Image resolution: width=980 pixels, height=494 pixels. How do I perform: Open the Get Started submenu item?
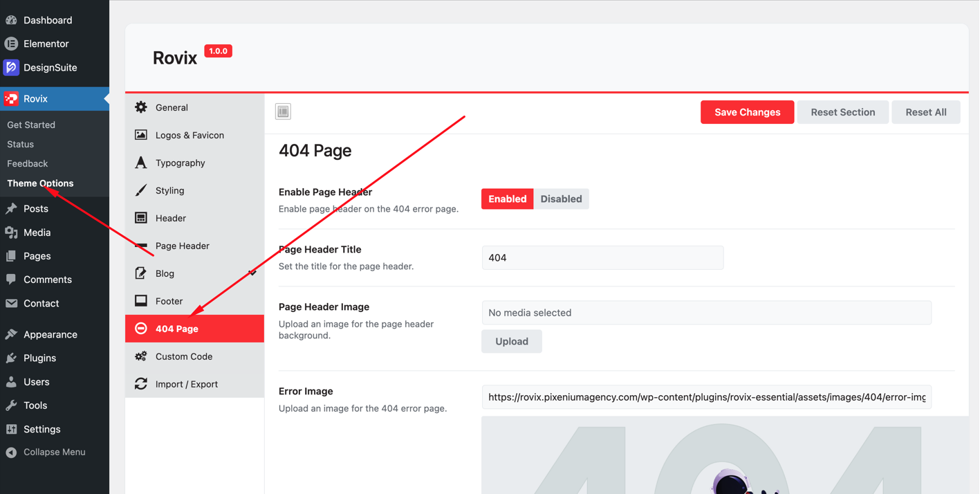click(x=31, y=125)
